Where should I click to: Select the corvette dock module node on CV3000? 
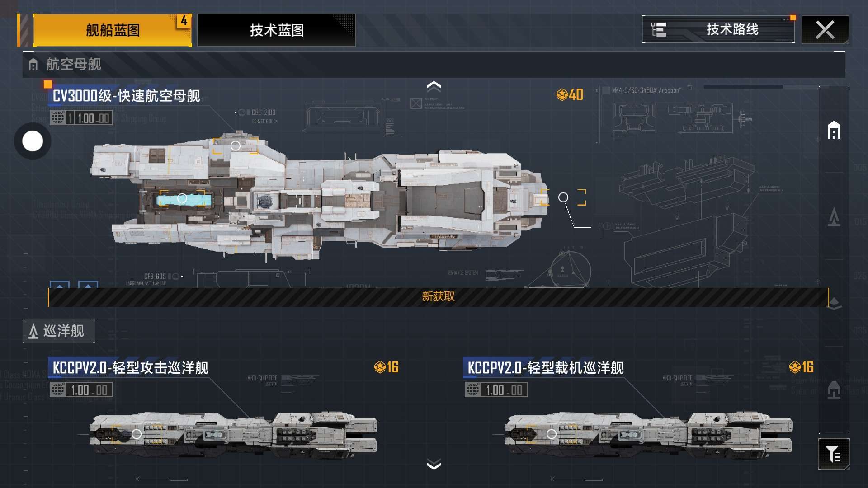236,145
